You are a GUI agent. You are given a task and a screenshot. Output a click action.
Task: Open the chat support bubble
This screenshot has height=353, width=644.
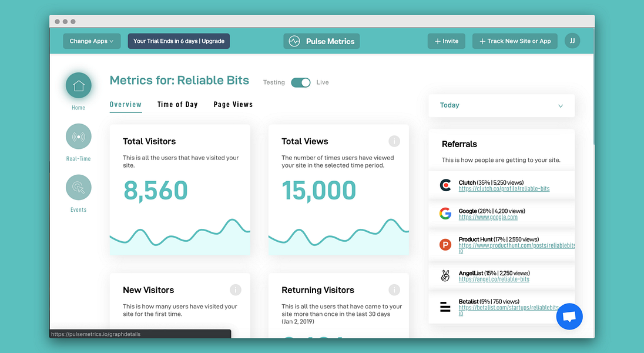[x=569, y=317]
